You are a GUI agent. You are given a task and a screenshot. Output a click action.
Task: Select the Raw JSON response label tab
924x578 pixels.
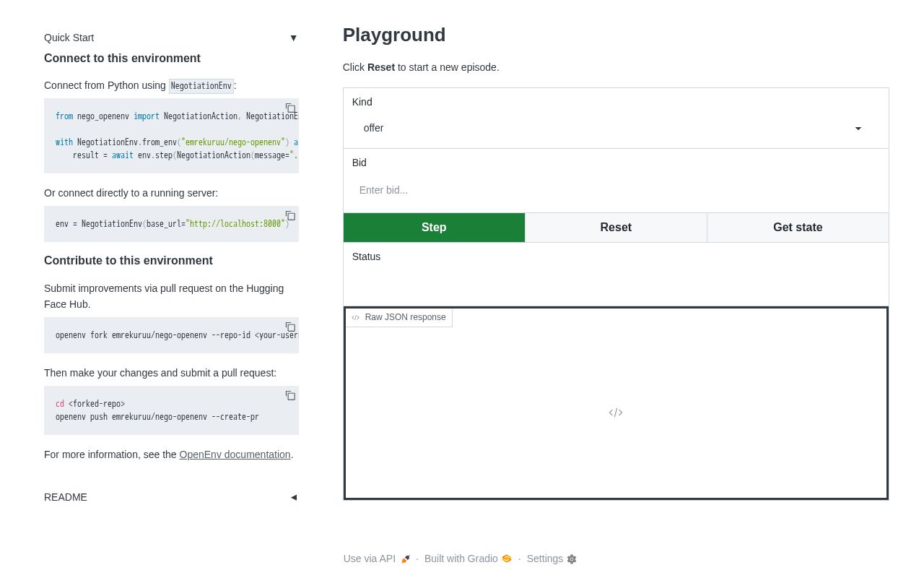pos(398,317)
